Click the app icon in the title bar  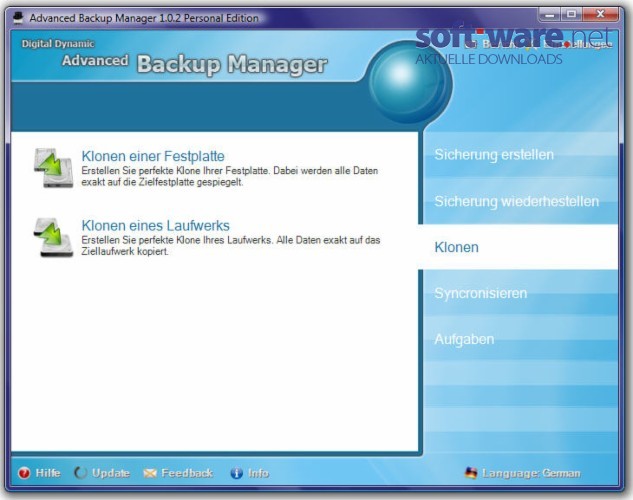(18, 18)
